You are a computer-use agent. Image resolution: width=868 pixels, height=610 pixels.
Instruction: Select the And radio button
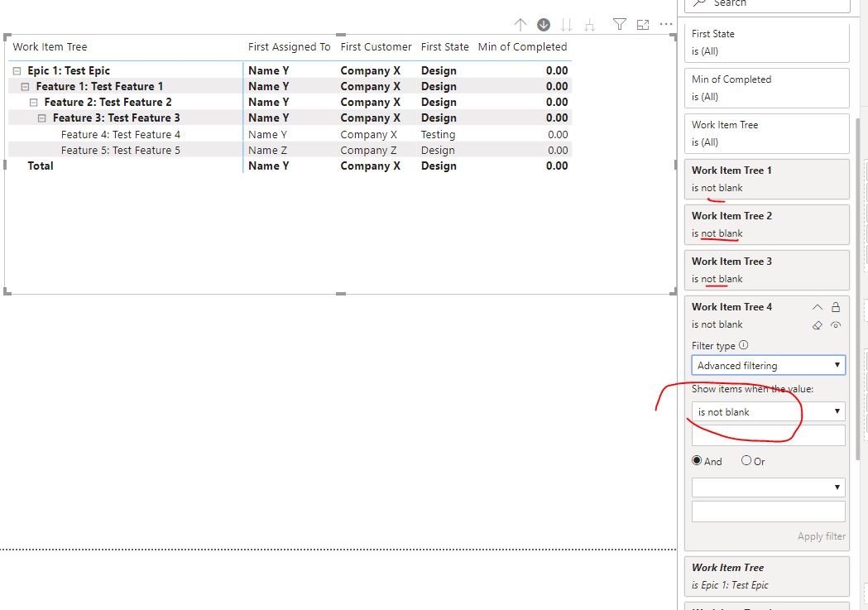click(697, 460)
